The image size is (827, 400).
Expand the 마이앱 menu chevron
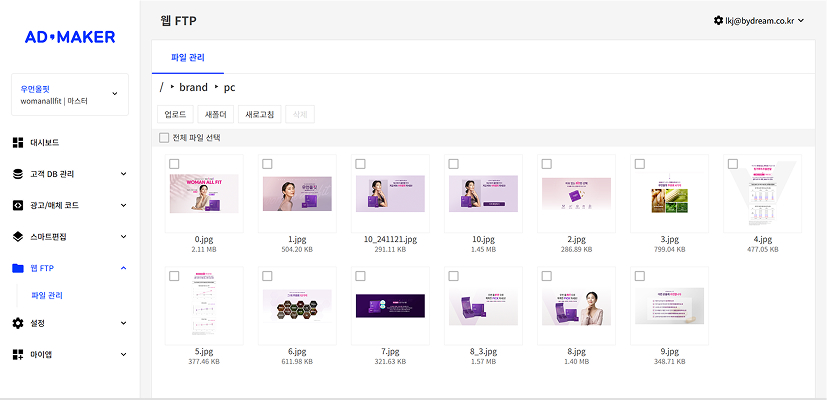pyautogui.click(x=123, y=354)
